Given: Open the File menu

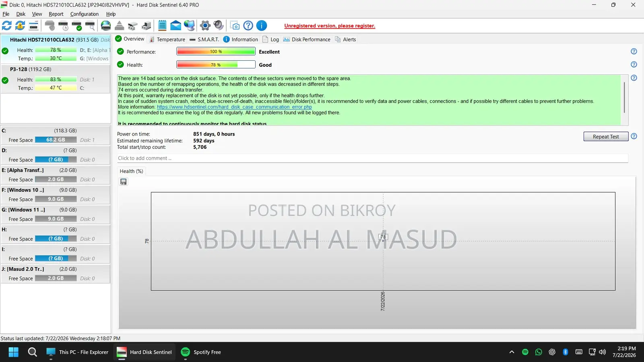Looking at the screenshot, I should (x=6, y=14).
